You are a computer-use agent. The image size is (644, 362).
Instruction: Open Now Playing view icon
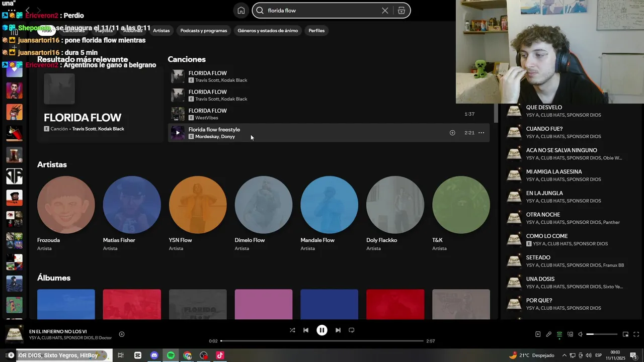pyautogui.click(x=538, y=334)
